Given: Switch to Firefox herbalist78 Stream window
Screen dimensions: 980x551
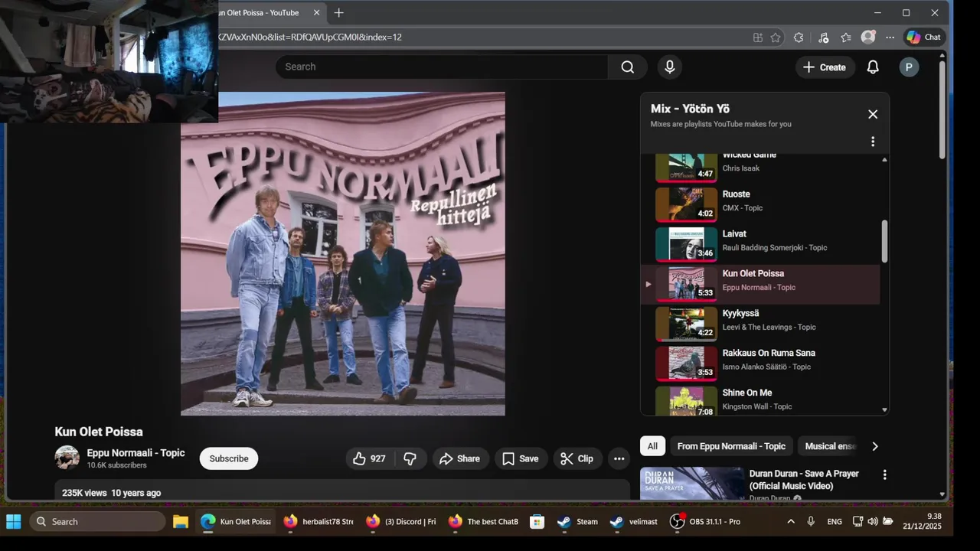Looking at the screenshot, I should tap(318, 521).
